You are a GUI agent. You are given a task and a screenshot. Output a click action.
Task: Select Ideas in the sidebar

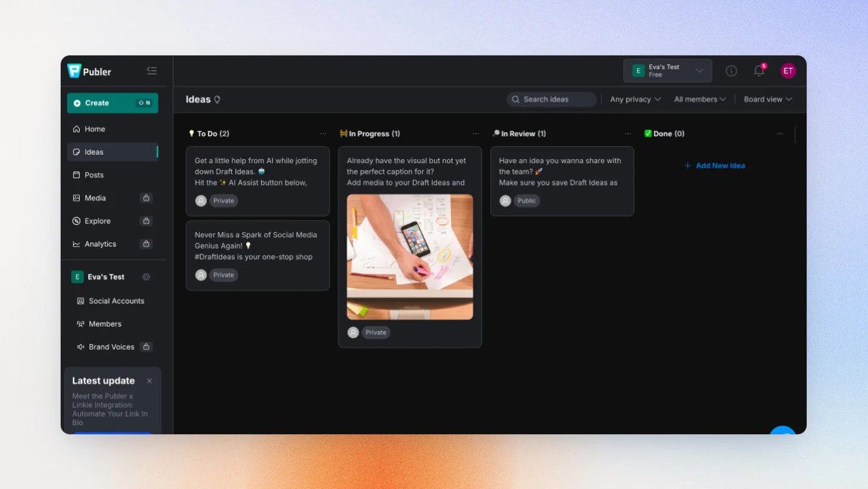tap(113, 152)
